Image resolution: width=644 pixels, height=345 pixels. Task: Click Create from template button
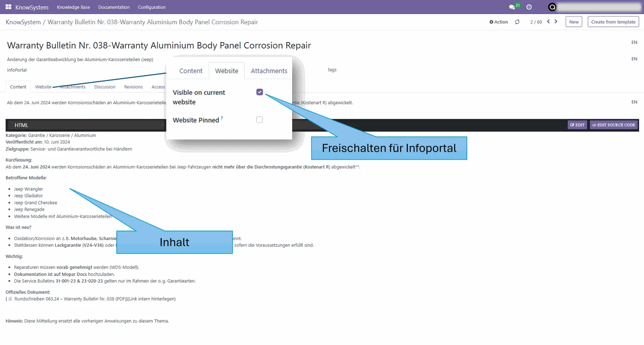pos(613,22)
